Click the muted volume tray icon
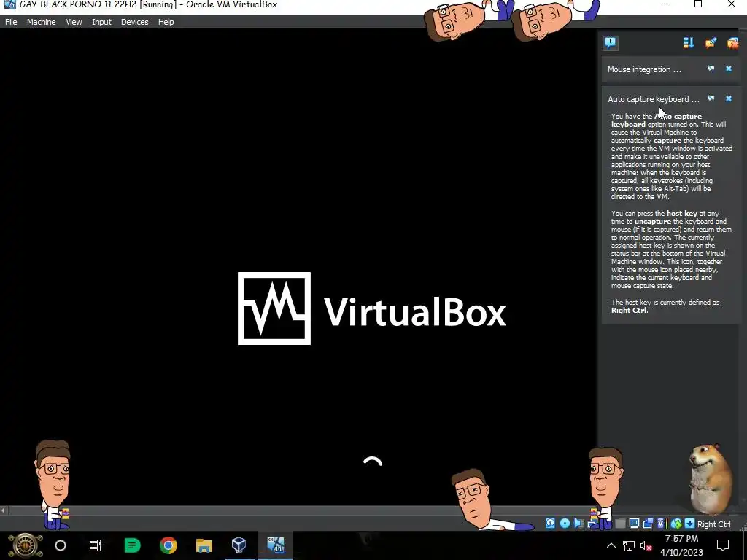 (x=646, y=545)
